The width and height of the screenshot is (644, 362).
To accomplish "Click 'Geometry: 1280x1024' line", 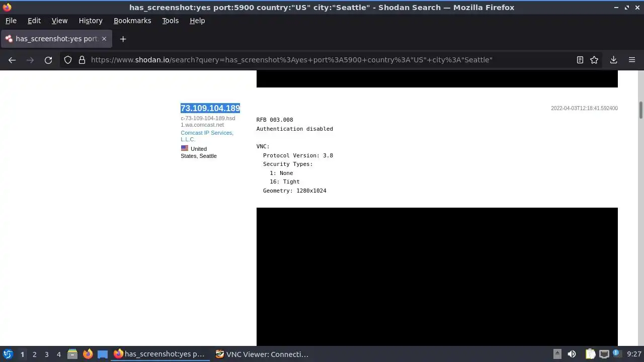I will 294,191.
